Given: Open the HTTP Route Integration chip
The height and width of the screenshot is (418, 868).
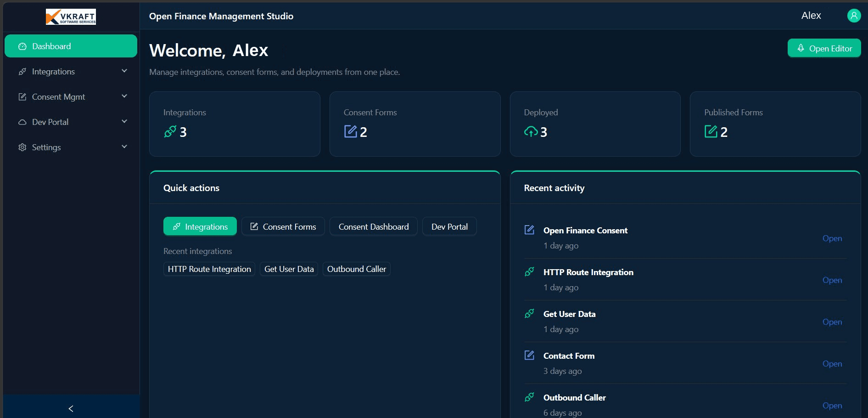Looking at the screenshot, I should coord(209,269).
